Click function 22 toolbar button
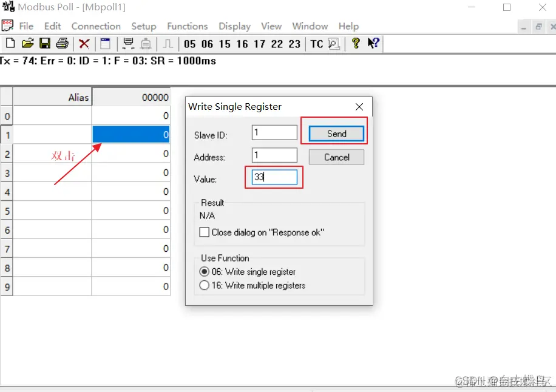Viewport: 556px width, 392px height. (277, 44)
